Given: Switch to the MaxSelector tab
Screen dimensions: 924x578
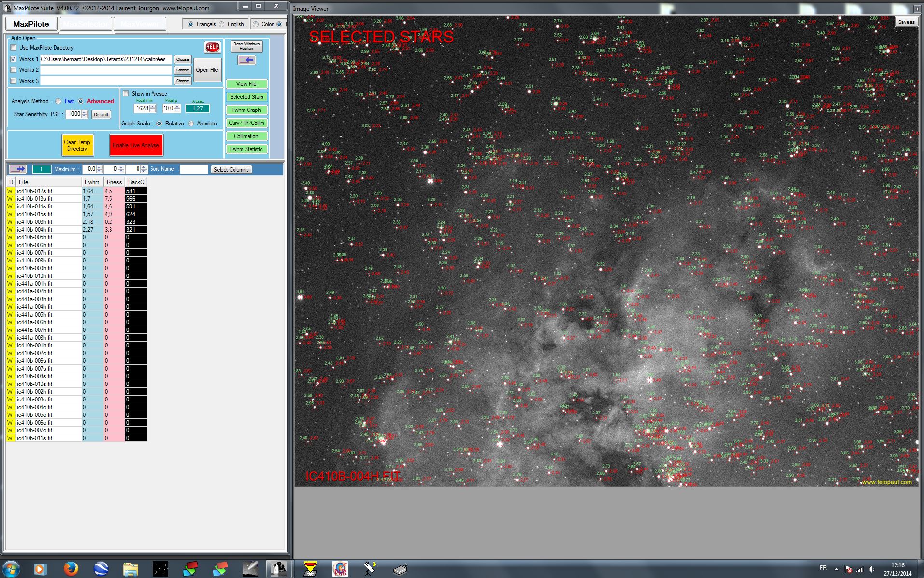Looking at the screenshot, I should [86, 24].
